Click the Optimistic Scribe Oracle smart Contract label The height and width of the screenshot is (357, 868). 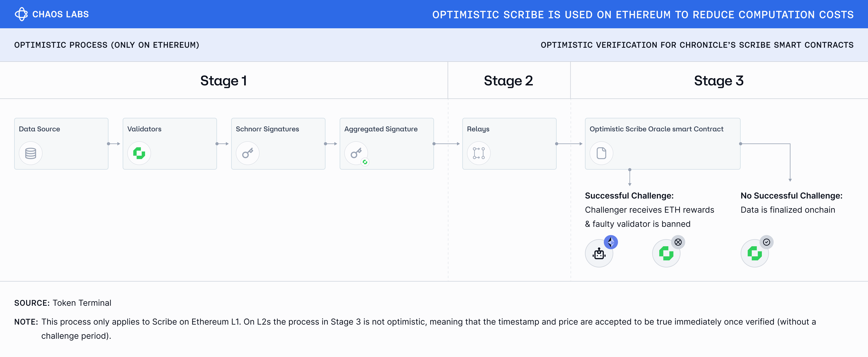(x=657, y=129)
